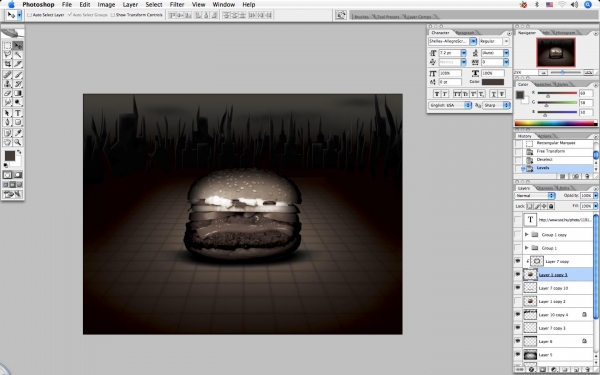This screenshot has width=600, height=375.
Task: Swap foreground and background colors icon
Action: 19,152
